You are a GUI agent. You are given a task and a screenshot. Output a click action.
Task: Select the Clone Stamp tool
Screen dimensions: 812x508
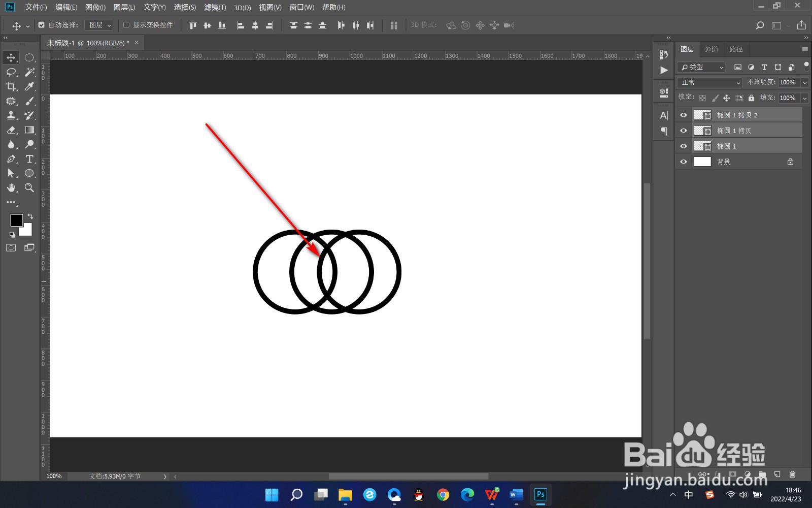coord(11,115)
